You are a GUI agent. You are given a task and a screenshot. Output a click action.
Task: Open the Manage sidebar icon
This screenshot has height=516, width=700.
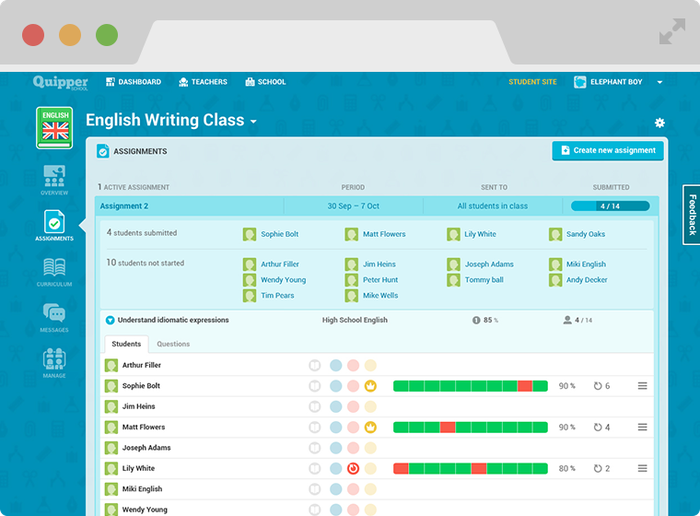[x=54, y=362]
